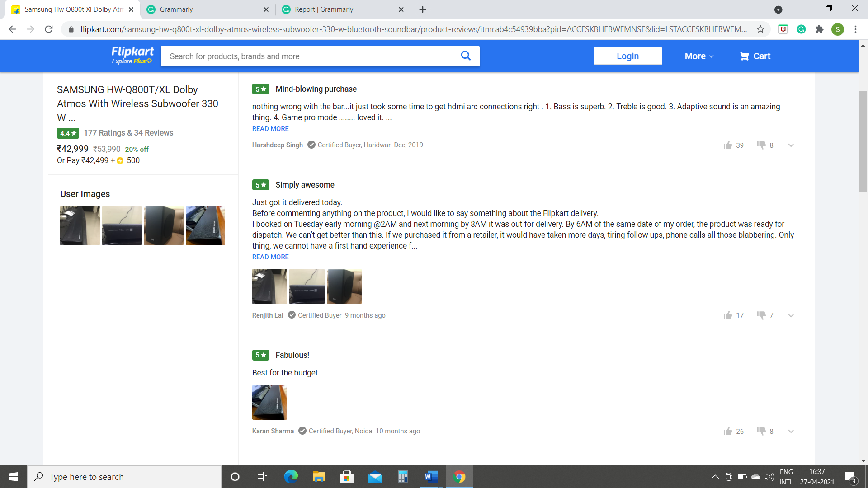Open the Chrome tab search dropdown
The height and width of the screenshot is (488, 868).
click(x=778, y=9)
